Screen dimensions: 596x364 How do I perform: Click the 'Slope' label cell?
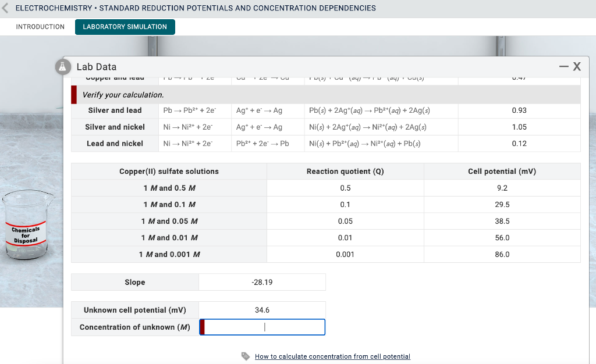tap(135, 283)
